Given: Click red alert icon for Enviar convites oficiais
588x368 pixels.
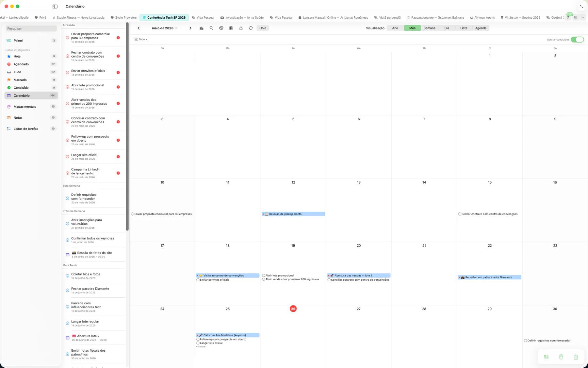Looking at the screenshot, I should pos(118,73).
